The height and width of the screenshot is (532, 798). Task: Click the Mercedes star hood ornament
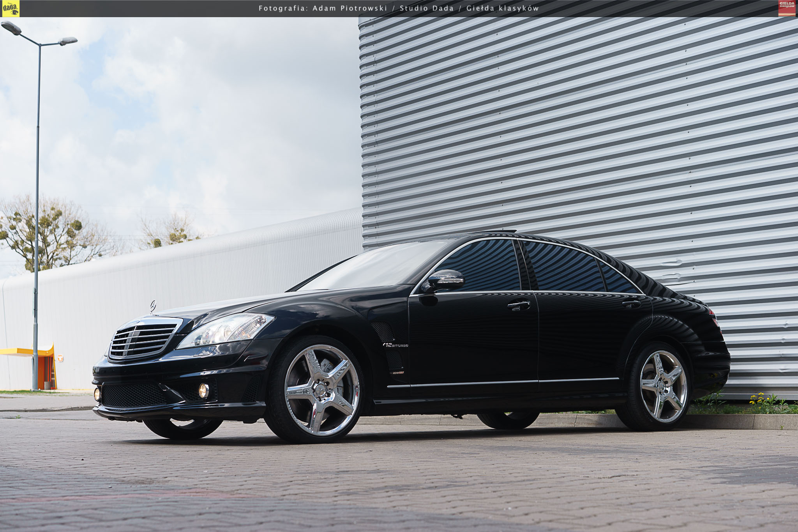[x=153, y=306]
